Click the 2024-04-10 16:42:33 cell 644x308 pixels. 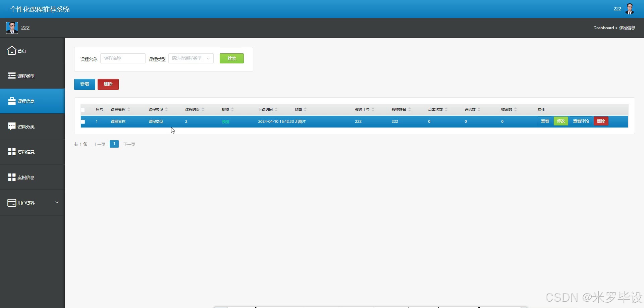coord(276,121)
